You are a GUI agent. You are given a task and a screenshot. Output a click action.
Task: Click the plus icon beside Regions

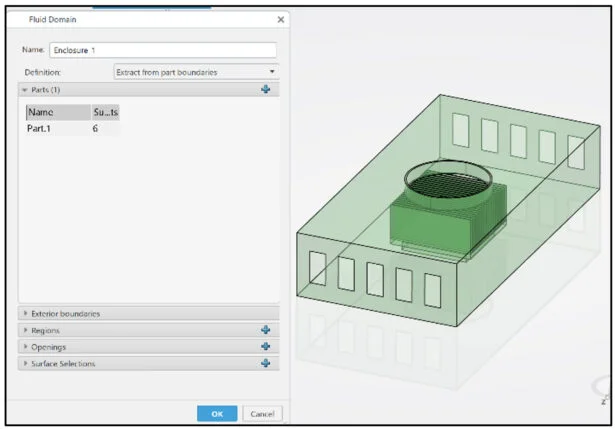[x=265, y=330]
